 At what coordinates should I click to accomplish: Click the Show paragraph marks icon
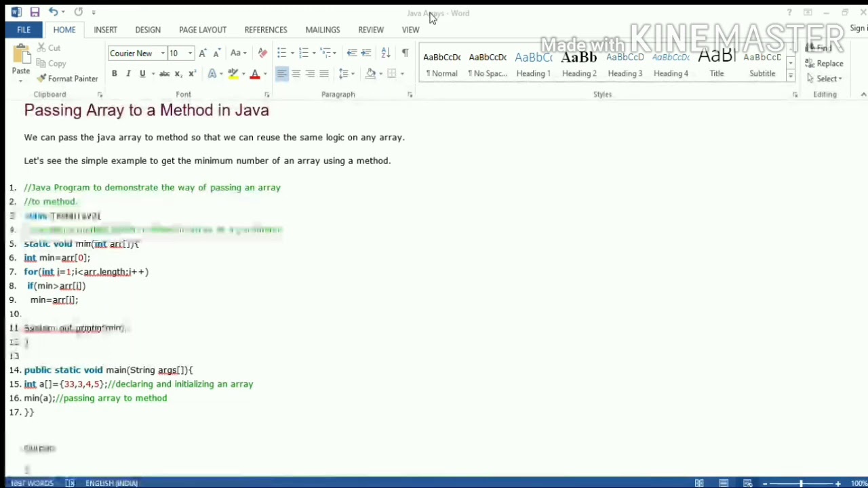tap(405, 53)
